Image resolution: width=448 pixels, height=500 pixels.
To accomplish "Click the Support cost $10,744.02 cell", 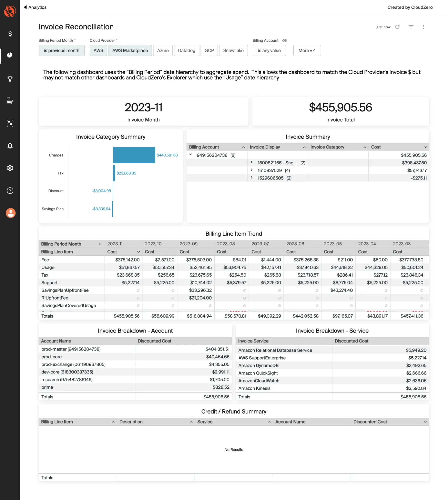I will (200, 283).
